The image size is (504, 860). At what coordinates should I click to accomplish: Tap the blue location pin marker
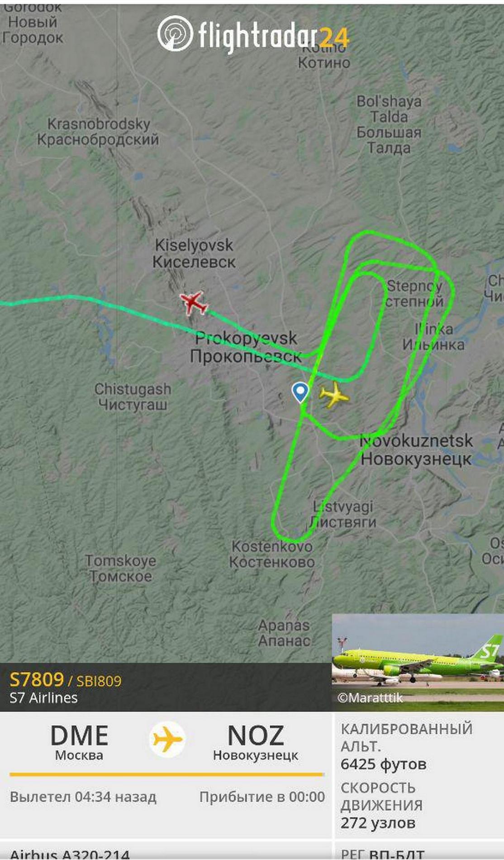point(300,392)
